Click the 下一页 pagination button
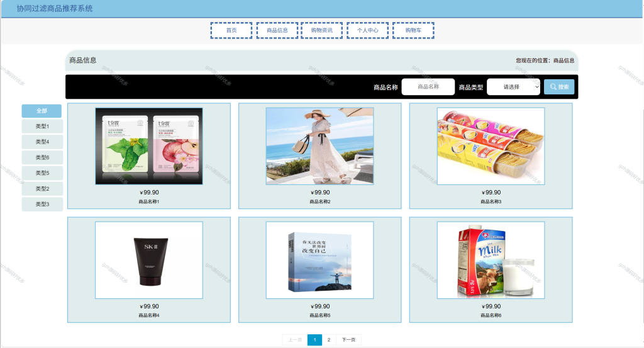 pos(348,340)
